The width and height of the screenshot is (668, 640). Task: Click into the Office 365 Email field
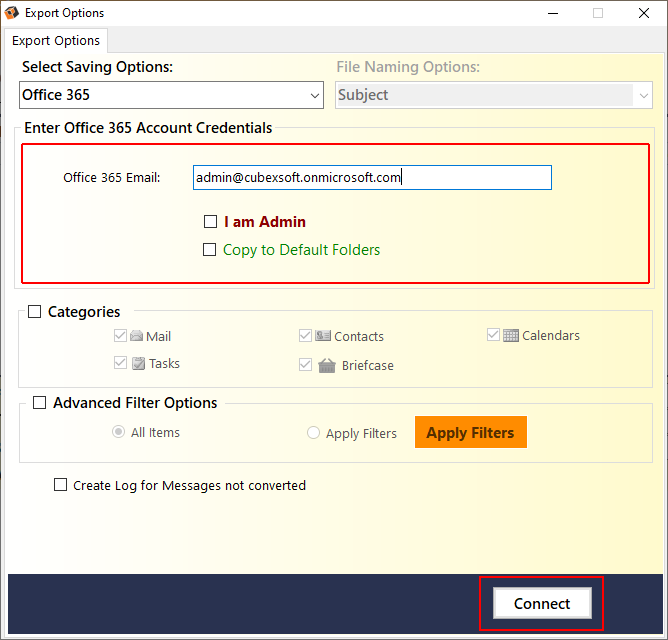pyautogui.click(x=372, y=177)
